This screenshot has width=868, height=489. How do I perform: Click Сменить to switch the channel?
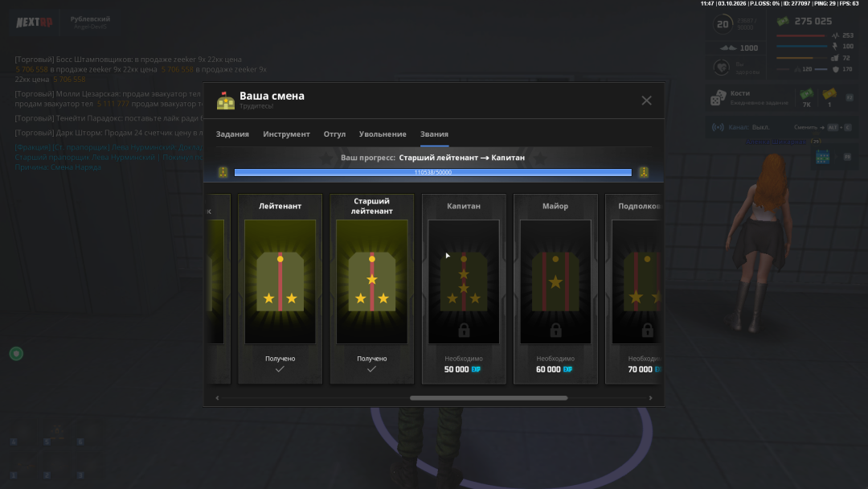click(806, 127)
